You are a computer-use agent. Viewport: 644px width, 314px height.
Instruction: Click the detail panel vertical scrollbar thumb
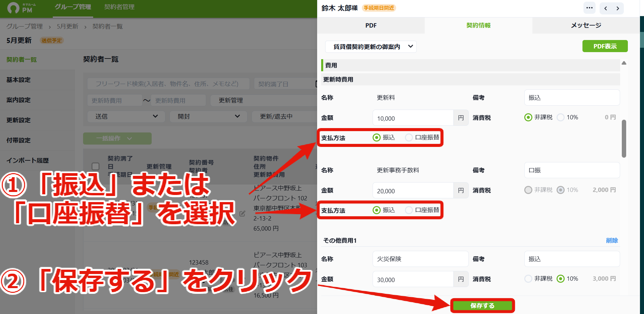[x=624, y=139]
